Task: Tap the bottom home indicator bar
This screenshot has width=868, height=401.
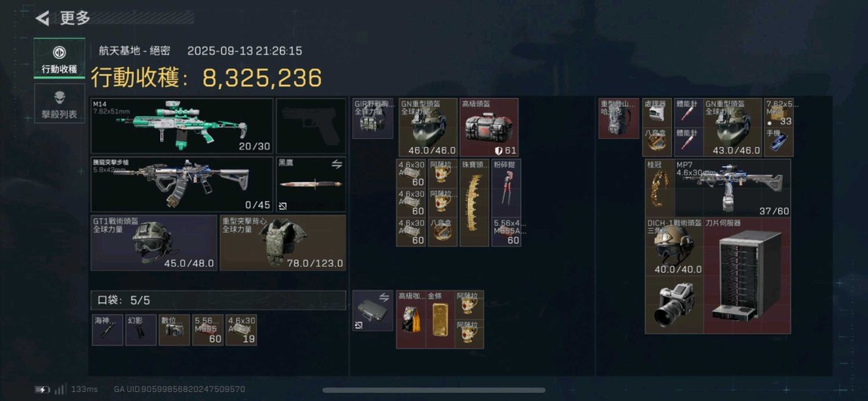Action: click(x=434, y=390)
